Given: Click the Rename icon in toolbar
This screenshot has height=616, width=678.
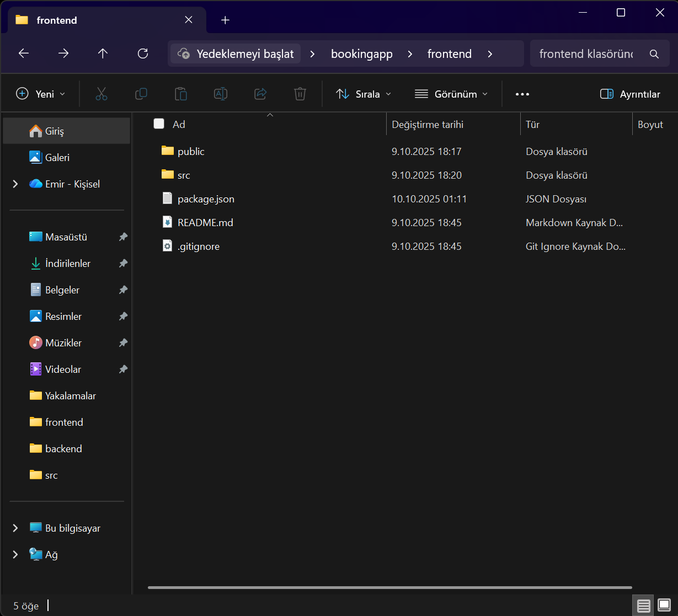Looking at the screenshot, I should pos(221,94).
